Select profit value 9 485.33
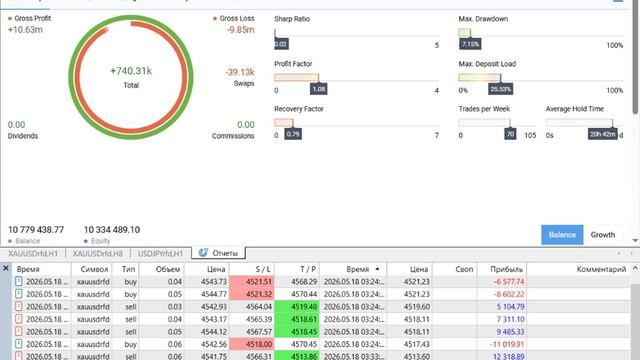Image resolution: width=640 pixels, height=360 pixels. coord(510,332)
